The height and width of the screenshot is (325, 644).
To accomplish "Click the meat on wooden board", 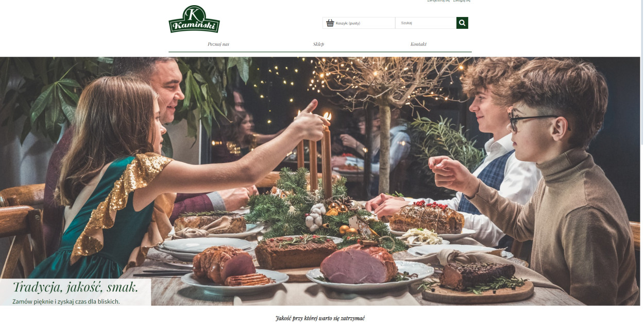I will (x=477, y=274).
